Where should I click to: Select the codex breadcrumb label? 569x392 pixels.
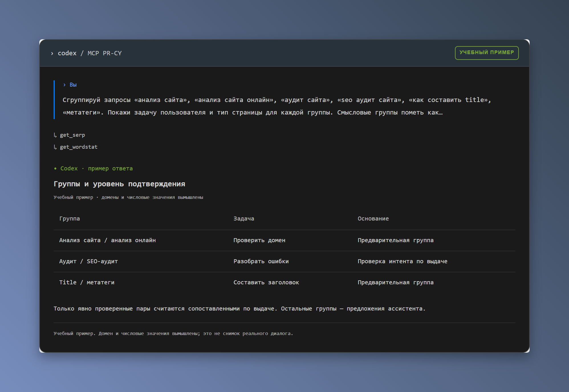pos(67,53)
